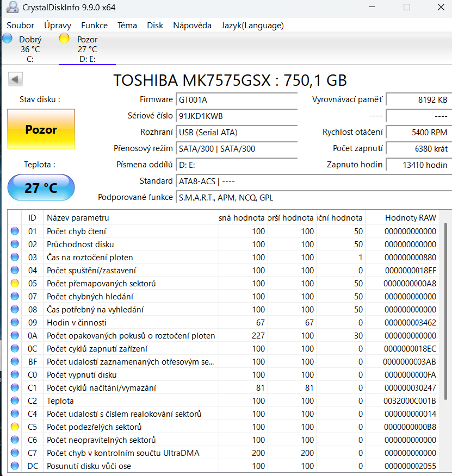The image size is (452, 476).
Task: Click the Přenosový režim SATA/300 field
Action: (x=237, y=149)
